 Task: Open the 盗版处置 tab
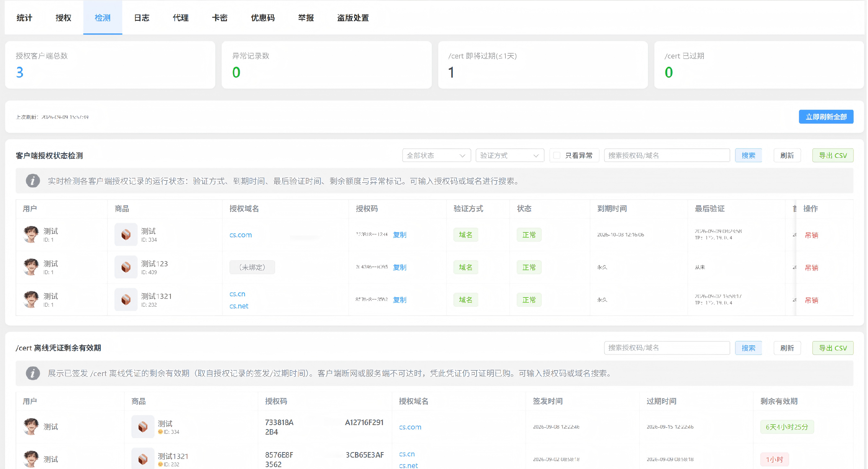pyautogui.click(x=353, y=18)
